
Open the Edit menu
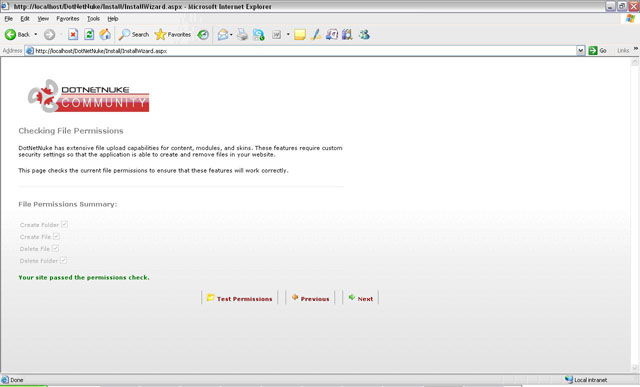point(25,19)
